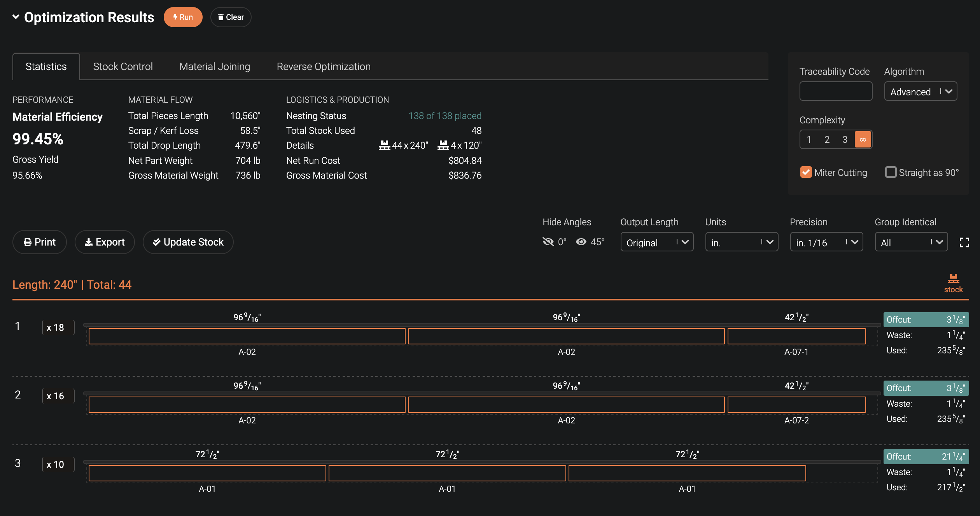Select the A-07-2 piece bar in layout 2
The height and width of the screenshot is (516, 980).
pyautogui.click(x=796, y=405)
